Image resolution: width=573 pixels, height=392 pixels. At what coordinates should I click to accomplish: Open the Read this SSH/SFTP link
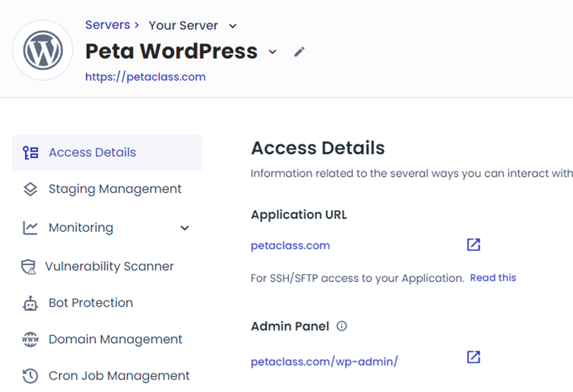pyautogui.click(x=493, y=277)
